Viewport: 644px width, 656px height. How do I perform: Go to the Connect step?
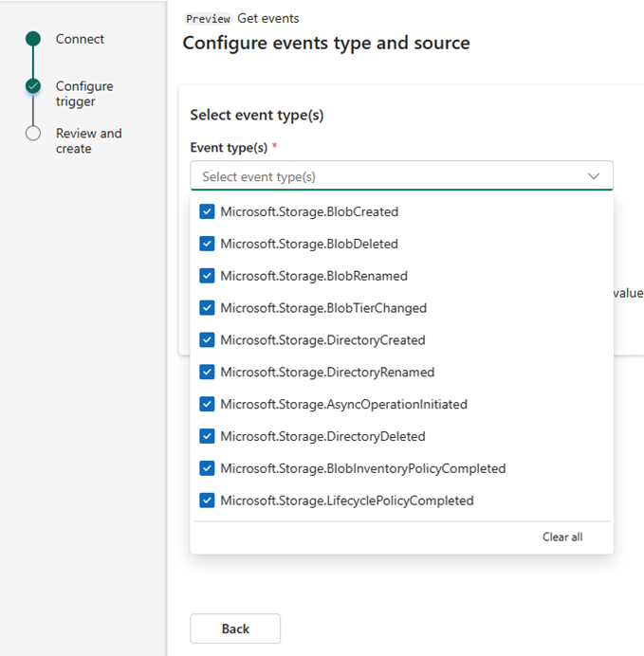pyautogui.click(x=80, y=39)
